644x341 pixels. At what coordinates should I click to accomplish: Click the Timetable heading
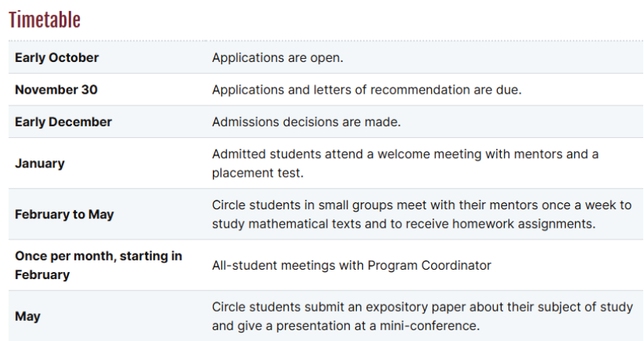coord(44,20)
